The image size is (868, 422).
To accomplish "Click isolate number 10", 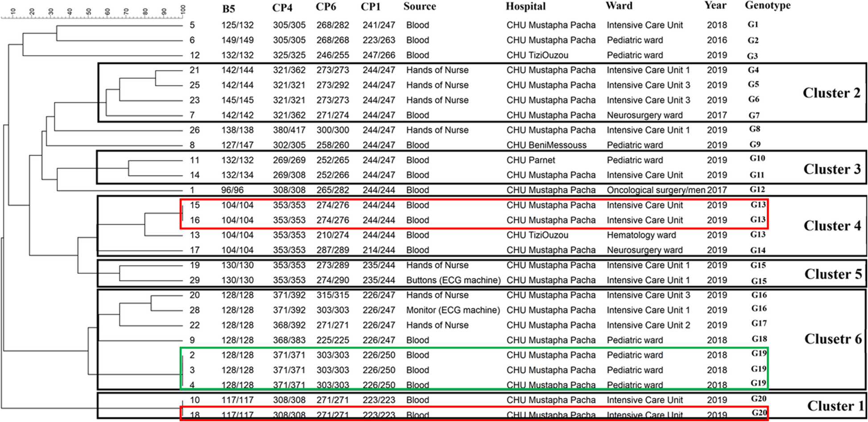I will pos(195,400).
